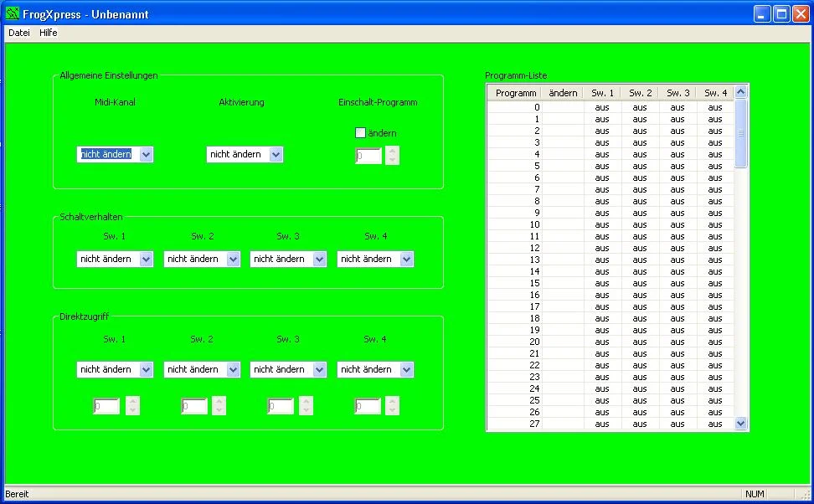
Task: Click the NUM status bar indicator
Action: tap(755, 494)
